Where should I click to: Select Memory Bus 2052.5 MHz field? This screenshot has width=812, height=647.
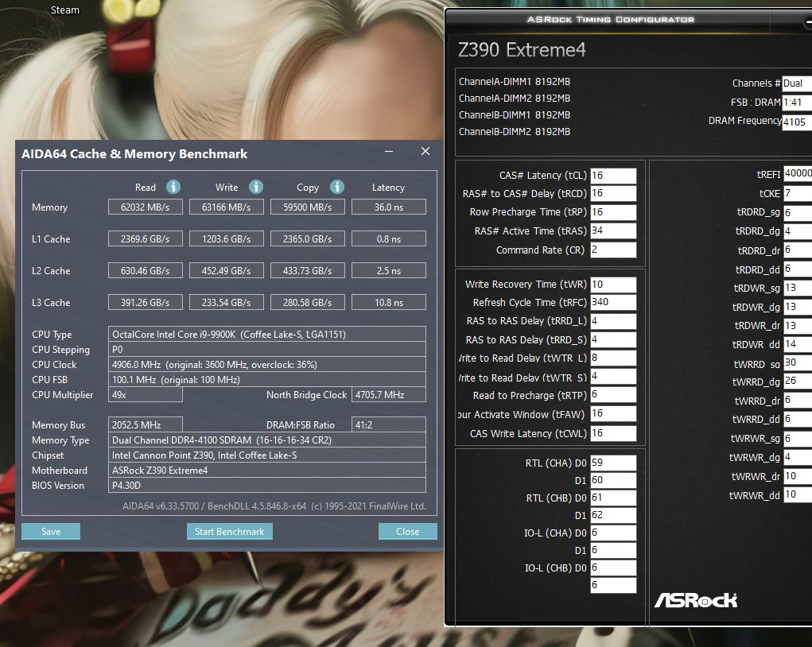coord(146,425)
